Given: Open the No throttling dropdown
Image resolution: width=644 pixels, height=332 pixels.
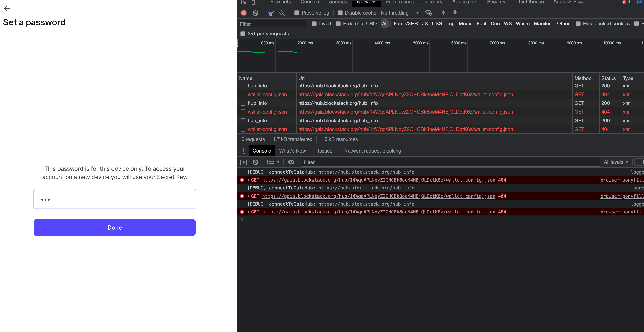Looking at the screenshot, I should pos(399,13).
